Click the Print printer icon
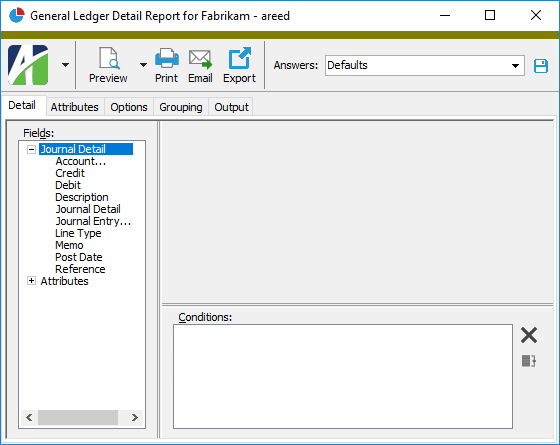 coord(166,58)
